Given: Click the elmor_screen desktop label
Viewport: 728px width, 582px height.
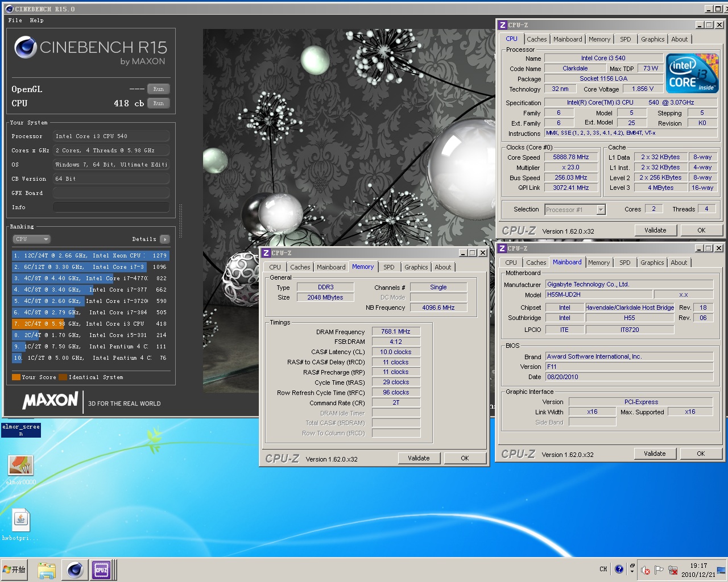Looking at the screenshot, I should 21,430.
